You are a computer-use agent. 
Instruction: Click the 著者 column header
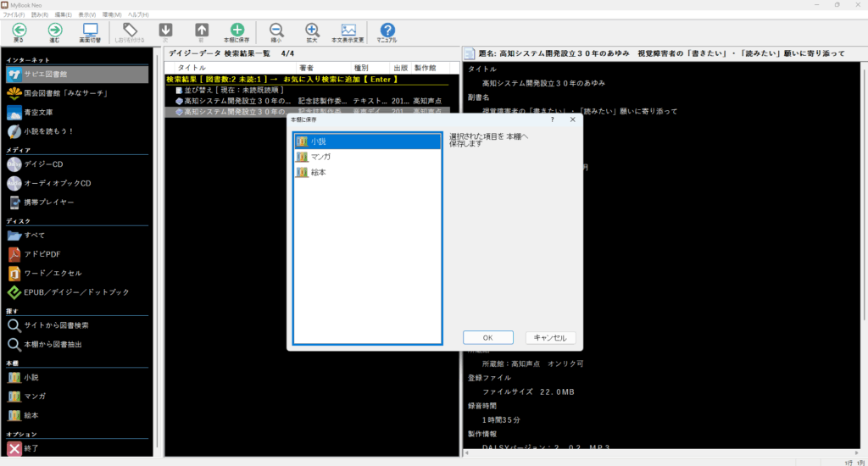(x=306, y=67)
